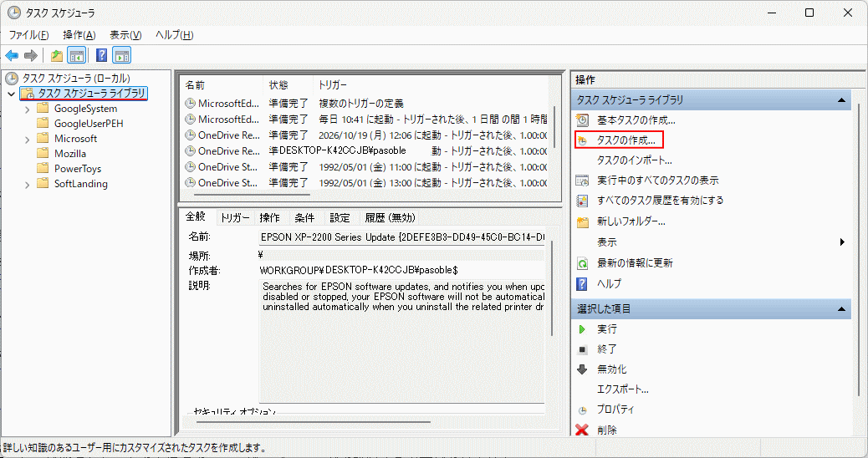Toggle the action pane show/hide icon
This screenshot has height=458, width=868.
point(122,55)
